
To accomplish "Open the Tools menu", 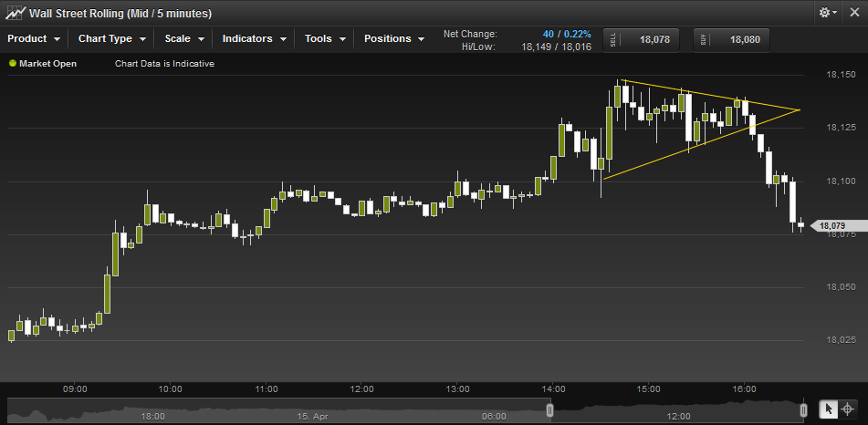I will click(326, 39).
